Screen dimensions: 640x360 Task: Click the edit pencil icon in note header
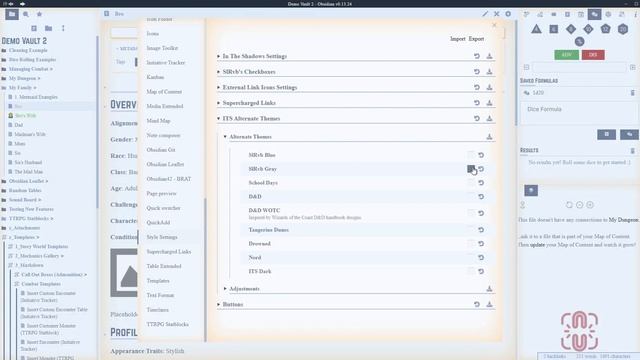pos(485,14)
